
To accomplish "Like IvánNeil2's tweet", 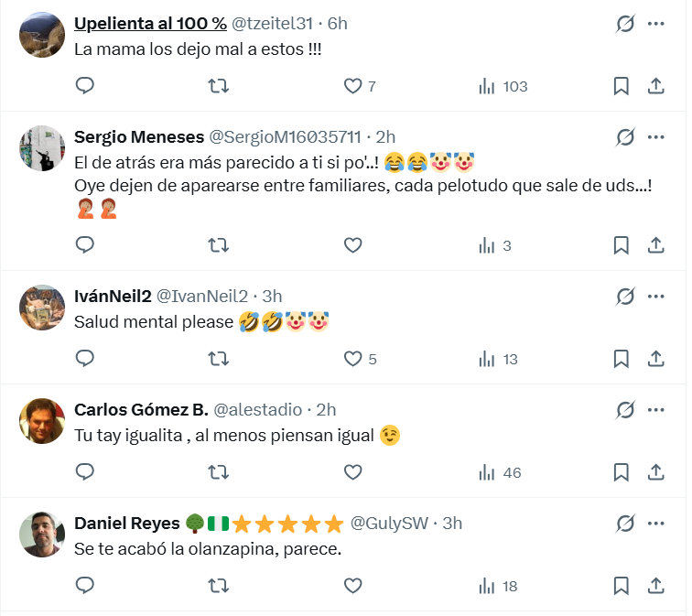I will [x=353, y=359].
